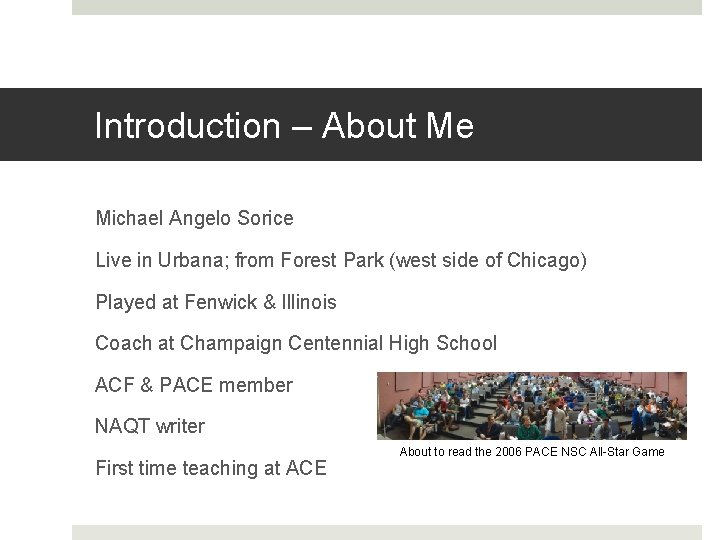Click the words 'About Me' in the title
Viewport: 720px width, 540px height.
click(398, 126)
